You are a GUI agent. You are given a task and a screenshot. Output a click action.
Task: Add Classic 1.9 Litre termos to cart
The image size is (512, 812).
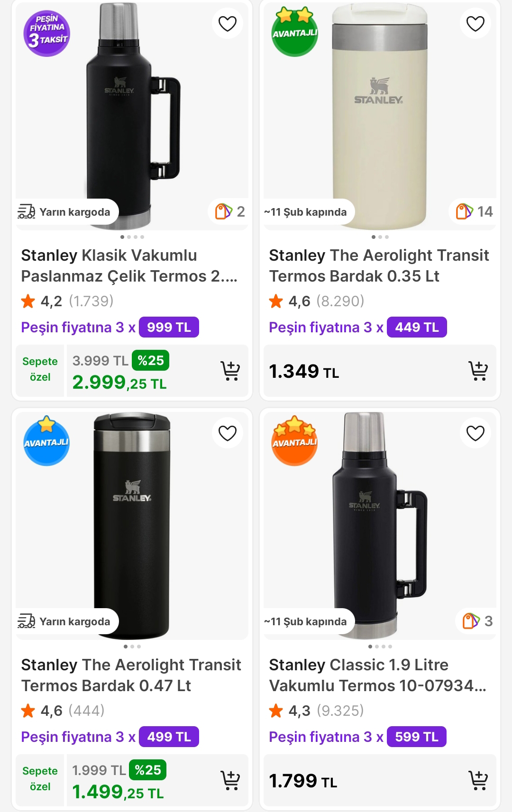478,780
